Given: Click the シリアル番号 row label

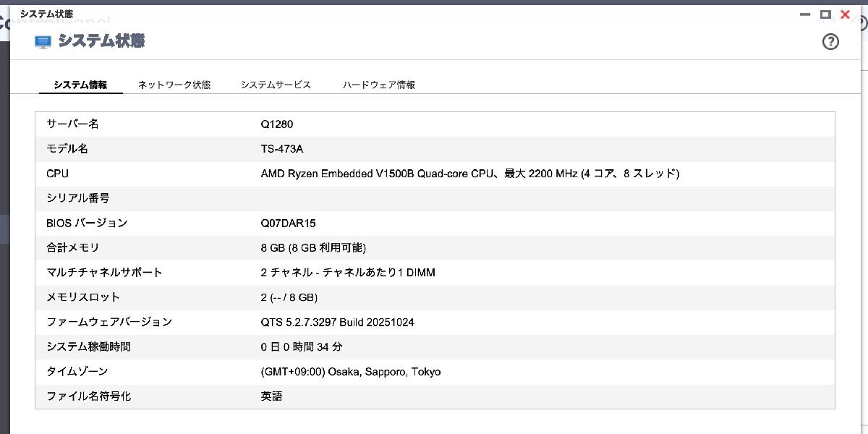Looking at the screenshot, I should click(78, 198).
